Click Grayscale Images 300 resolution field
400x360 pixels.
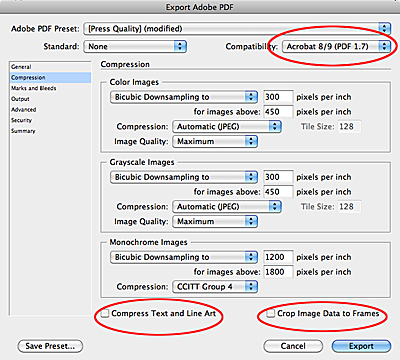click(278, 177)
